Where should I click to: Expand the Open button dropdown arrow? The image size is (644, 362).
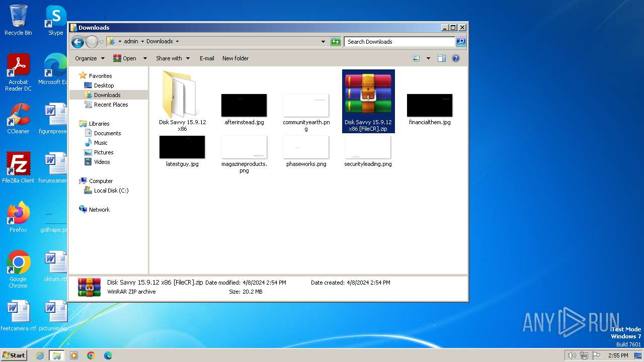point(145,58)
